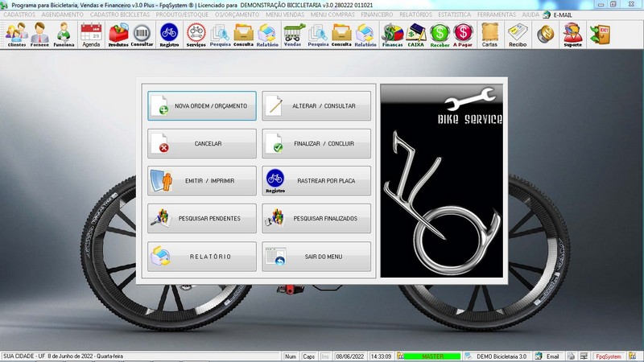Click the green MASTER status bar indicator

[433, 356]
